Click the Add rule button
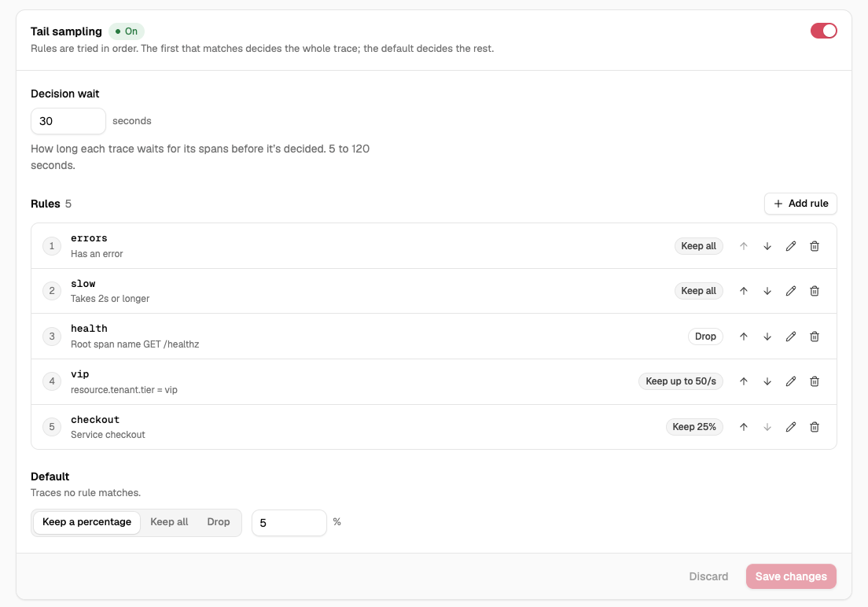 click(x=800, y=204)
